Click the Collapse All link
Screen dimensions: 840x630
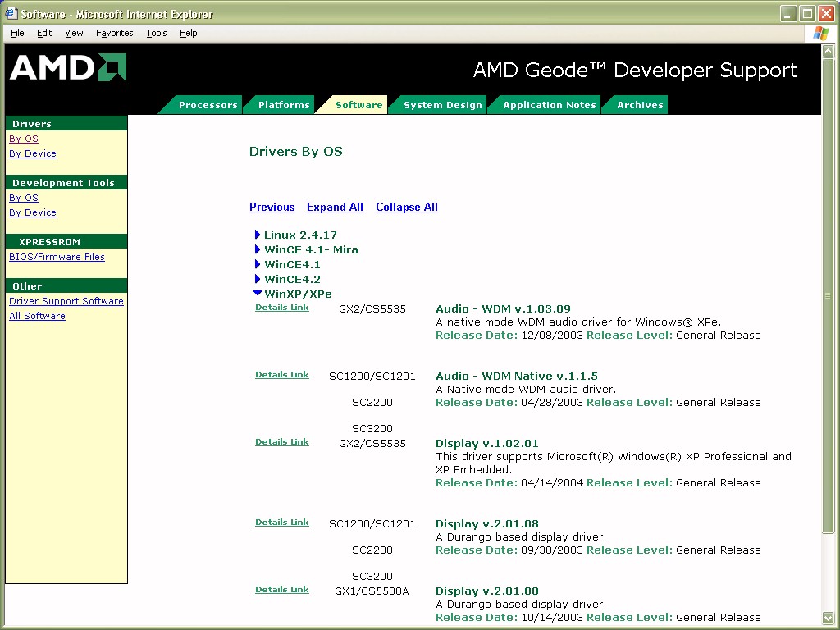[406, 208]
